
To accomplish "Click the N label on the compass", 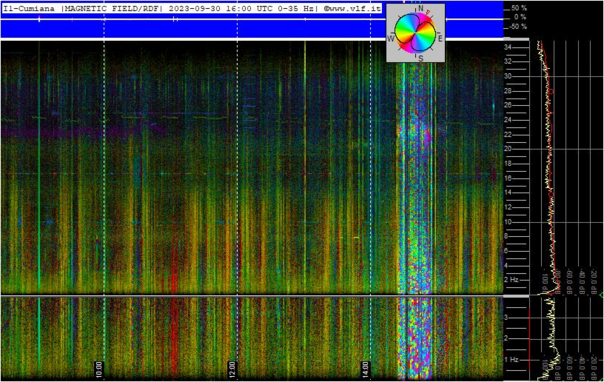I will pyautogui.click(x=421, y=8).
